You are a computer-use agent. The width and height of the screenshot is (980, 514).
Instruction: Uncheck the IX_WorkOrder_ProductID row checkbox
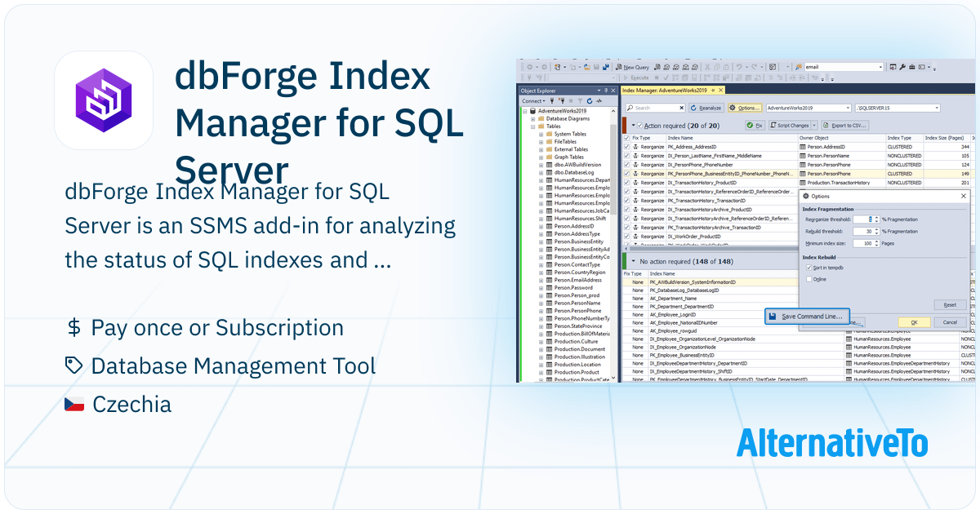pos(626,237)
